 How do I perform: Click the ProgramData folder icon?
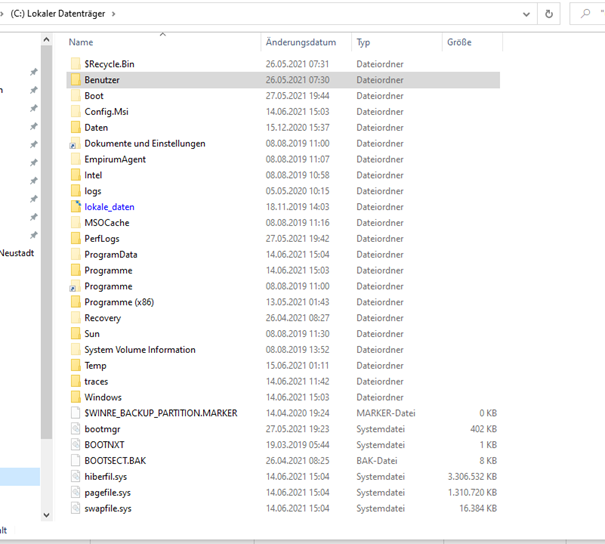coord(76,254)
